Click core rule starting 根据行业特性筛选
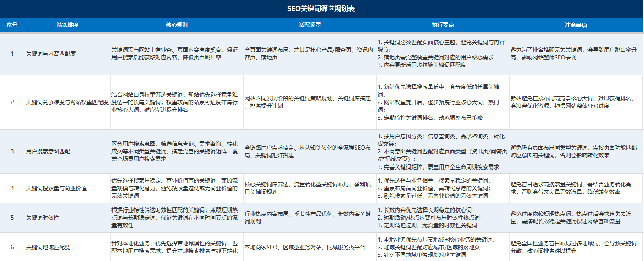644x261 pixels. pyautogui.click(x=177, y=218)
